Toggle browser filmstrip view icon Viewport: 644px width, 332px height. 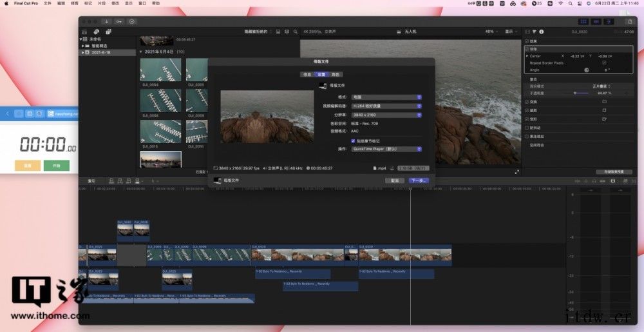[x=278, y=32]
